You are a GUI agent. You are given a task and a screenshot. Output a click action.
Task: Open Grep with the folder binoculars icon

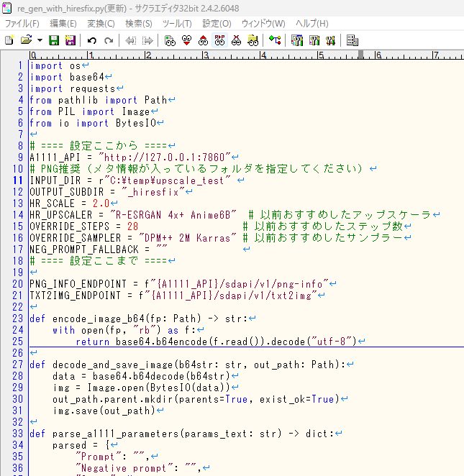[253, 40]
